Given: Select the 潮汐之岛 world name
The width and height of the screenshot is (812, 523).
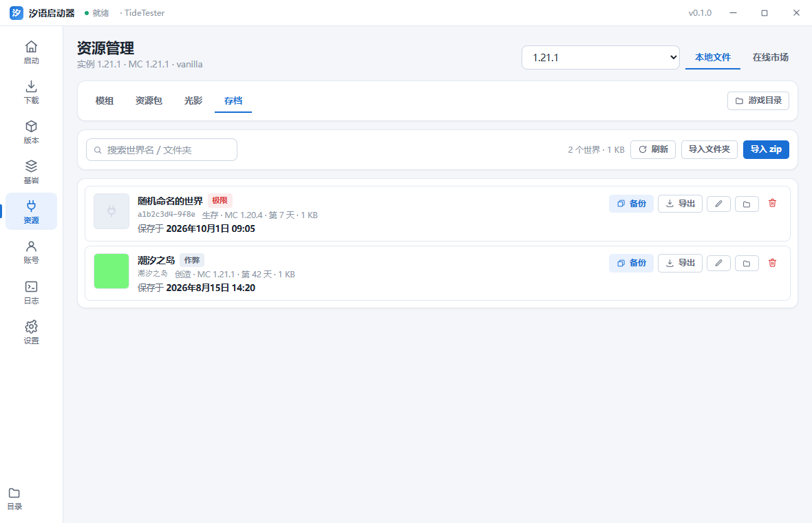Looking at the screenshot, I should (x=156, y=260).
